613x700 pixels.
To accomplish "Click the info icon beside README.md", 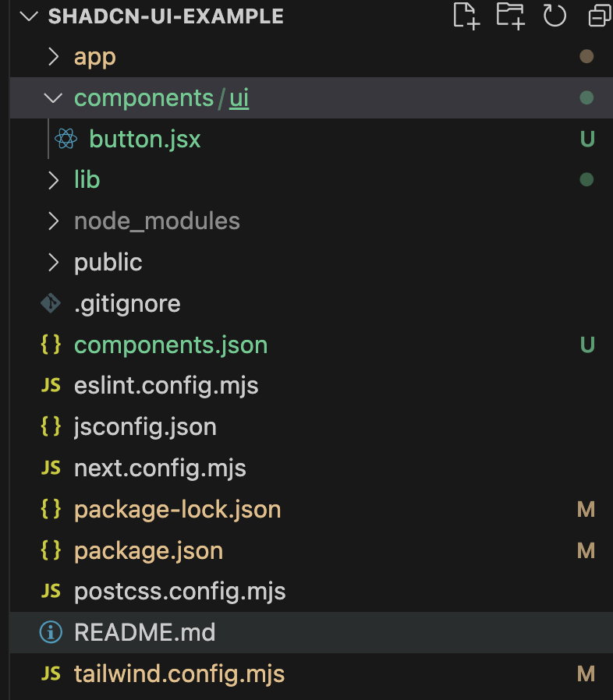I will 51,632.
